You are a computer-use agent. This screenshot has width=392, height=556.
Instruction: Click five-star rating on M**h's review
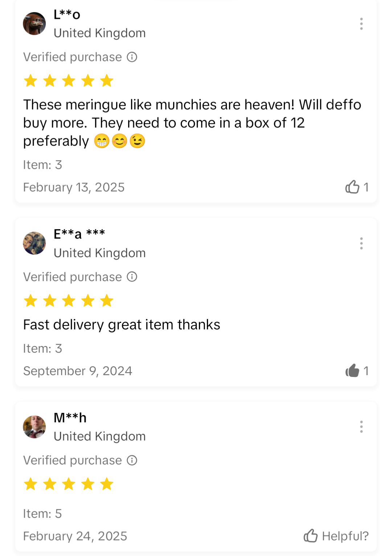point(69,484)
